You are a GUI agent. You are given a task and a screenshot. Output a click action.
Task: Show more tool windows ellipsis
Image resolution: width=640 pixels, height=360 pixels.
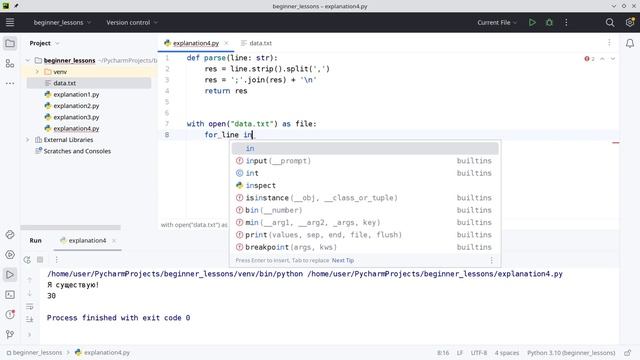coord(10,83)
